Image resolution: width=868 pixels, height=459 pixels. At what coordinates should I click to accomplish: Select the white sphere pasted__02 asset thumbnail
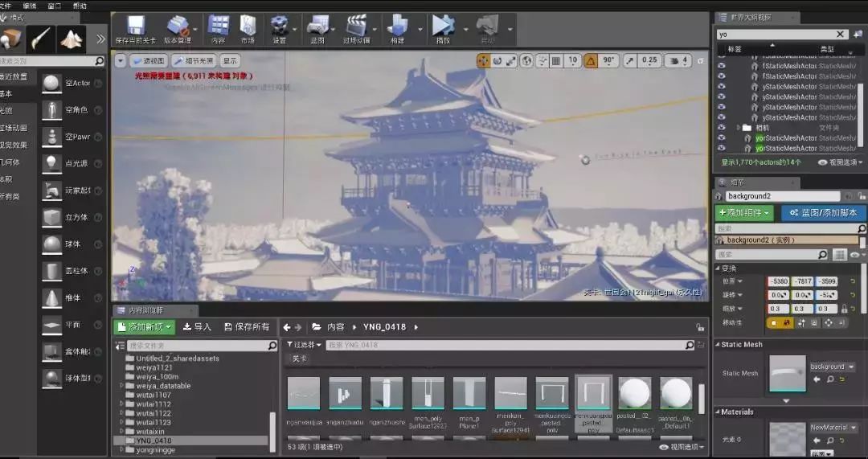(x=635, y=394)
